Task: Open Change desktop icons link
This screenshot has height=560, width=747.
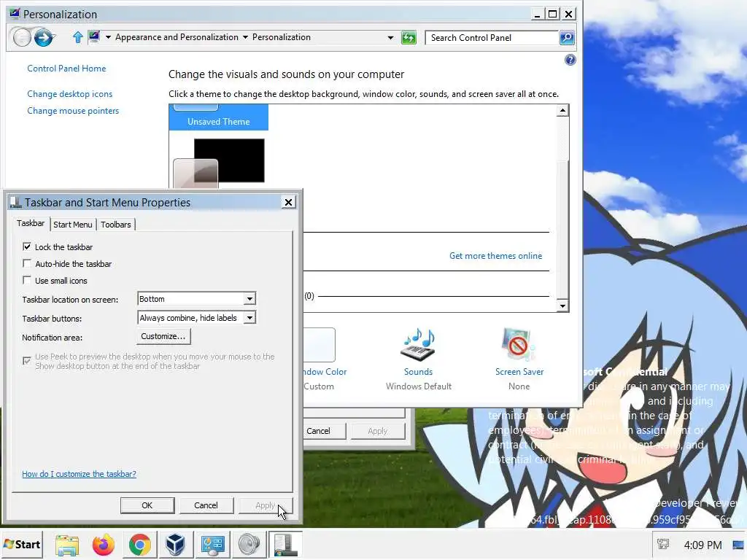Action: coord(70,94)
